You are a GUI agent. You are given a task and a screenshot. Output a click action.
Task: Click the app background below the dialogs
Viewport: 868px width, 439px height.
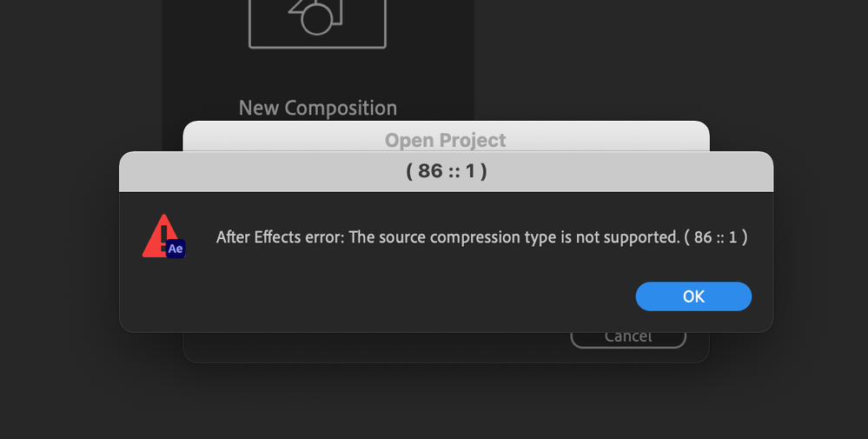coord(434,400)
